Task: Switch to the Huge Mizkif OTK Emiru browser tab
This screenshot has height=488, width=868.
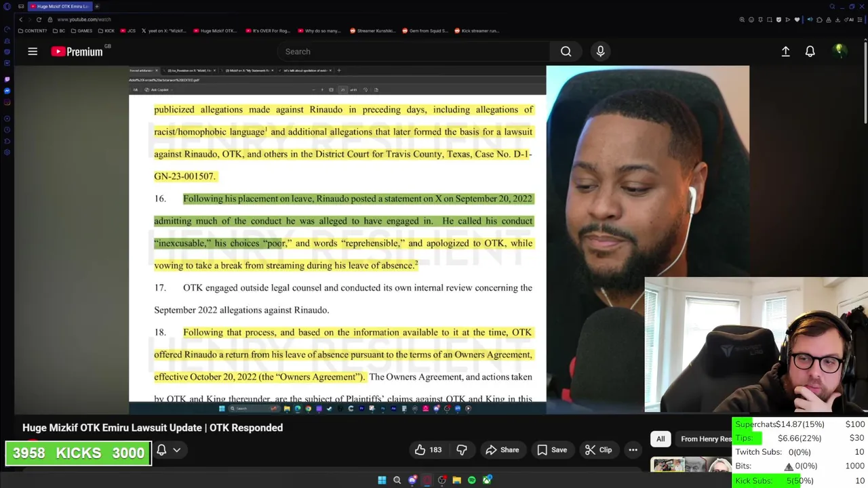Action: tap(61, 6)
